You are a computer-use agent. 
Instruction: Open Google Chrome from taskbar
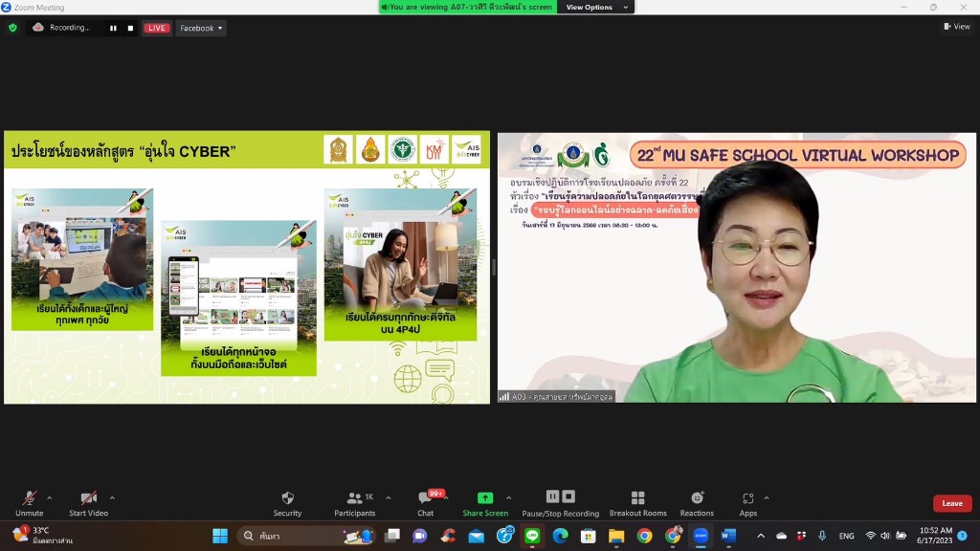[x=644, y=536]
